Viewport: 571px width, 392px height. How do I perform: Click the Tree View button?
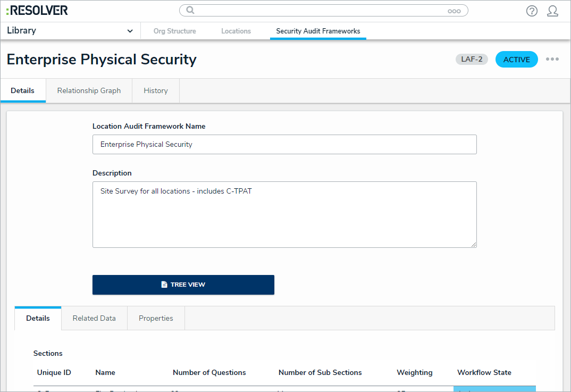click(183, 285)
